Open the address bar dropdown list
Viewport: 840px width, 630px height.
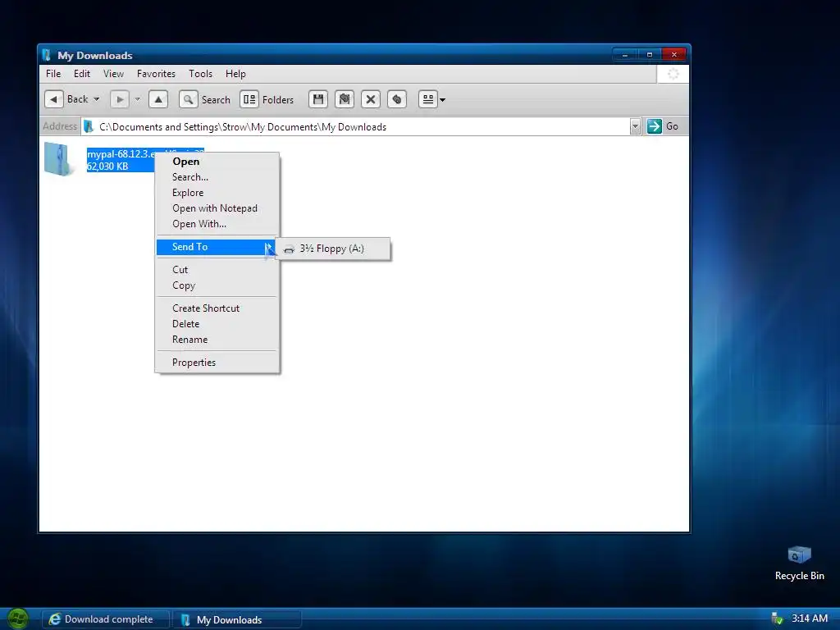[635, 126]
